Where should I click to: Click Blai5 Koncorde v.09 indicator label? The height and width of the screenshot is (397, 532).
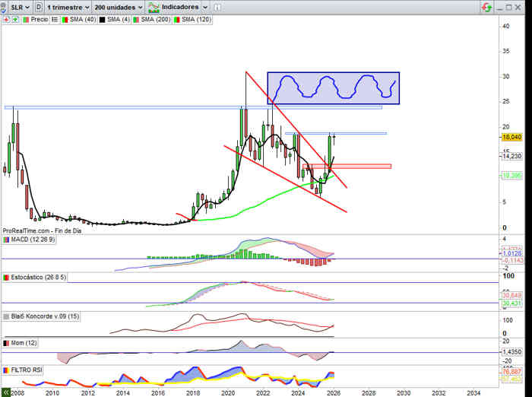coord(42,316)
